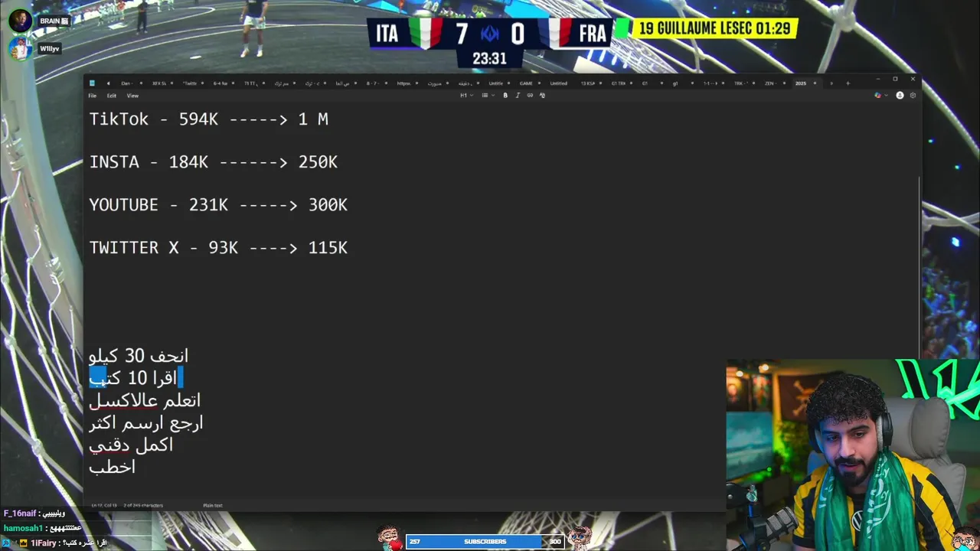
Task: Open Notepad settings gear
Action: pyautogui.click(x=913, y=96)
